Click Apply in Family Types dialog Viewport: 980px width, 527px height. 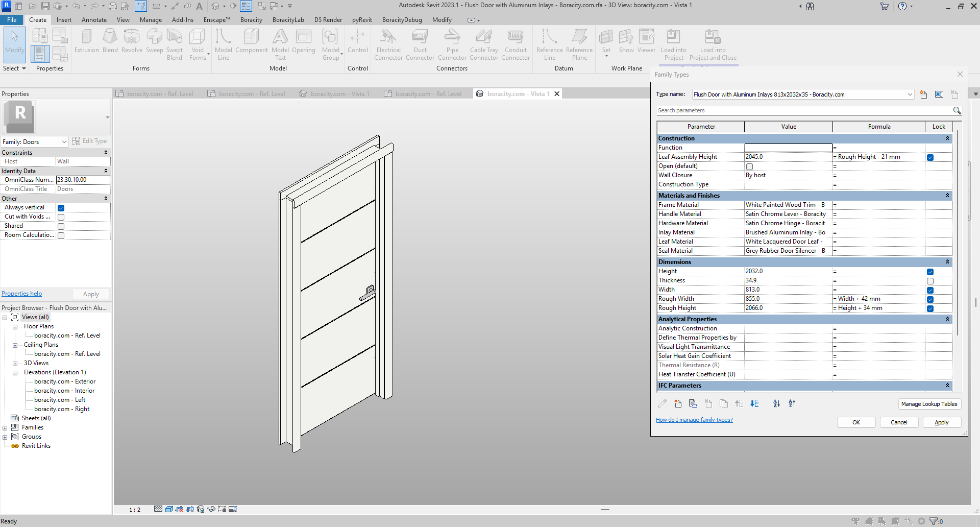click(x=942, y=422)
